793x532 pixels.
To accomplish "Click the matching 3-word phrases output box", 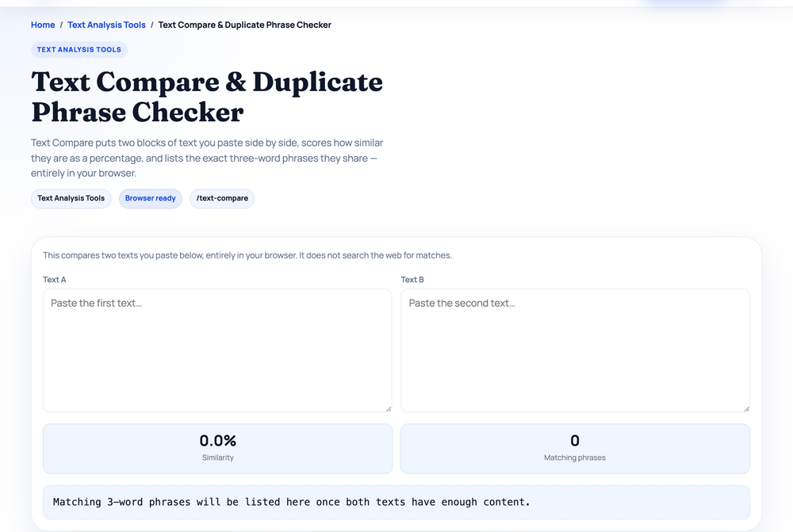I will 396,502.
